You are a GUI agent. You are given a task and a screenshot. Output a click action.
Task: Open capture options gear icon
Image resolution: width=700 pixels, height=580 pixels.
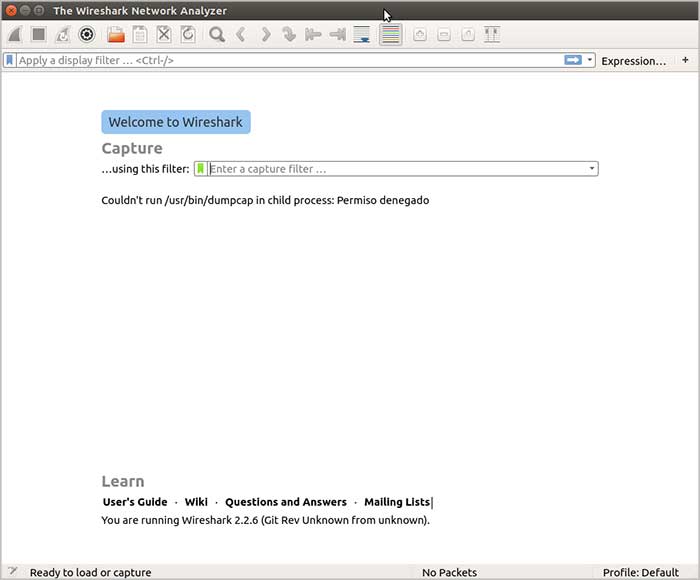coord(87,34)
